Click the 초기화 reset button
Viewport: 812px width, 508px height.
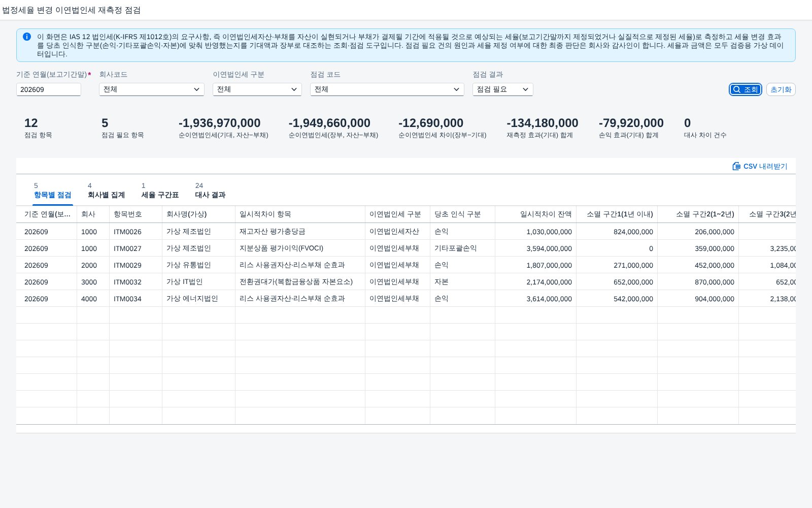point(781,89)
